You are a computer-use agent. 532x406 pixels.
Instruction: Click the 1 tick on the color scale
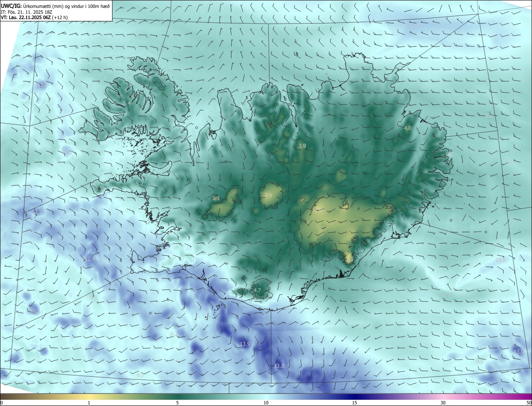coord(89,403)
